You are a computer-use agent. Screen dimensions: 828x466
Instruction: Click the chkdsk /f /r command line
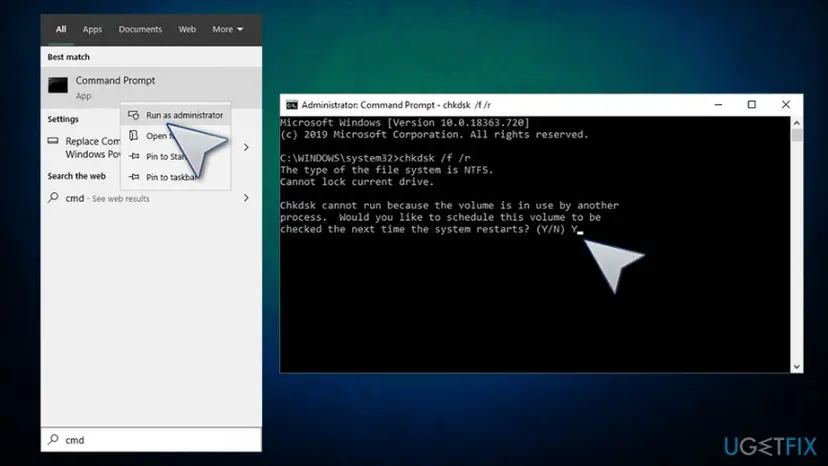[x=375, y=158]
